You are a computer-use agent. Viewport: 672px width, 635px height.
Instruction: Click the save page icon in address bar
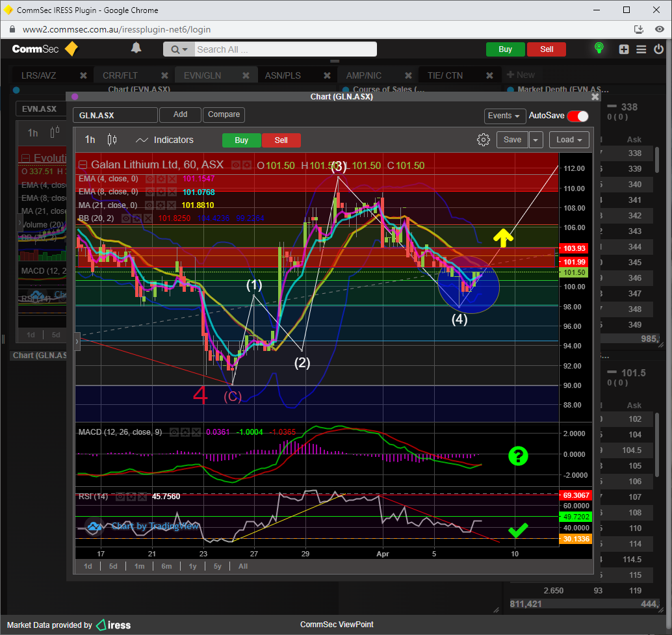pos(639,29)
